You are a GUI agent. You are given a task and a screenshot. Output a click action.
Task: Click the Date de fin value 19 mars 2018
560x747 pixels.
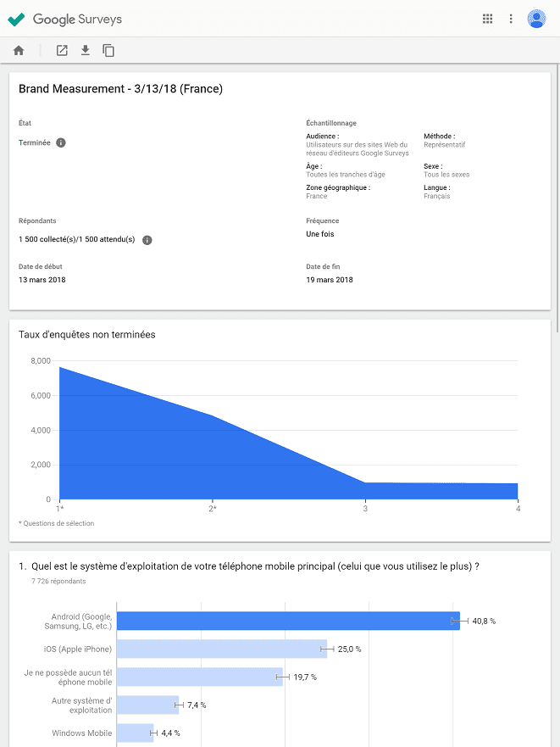pyautogui.click(x=330, y=280)
